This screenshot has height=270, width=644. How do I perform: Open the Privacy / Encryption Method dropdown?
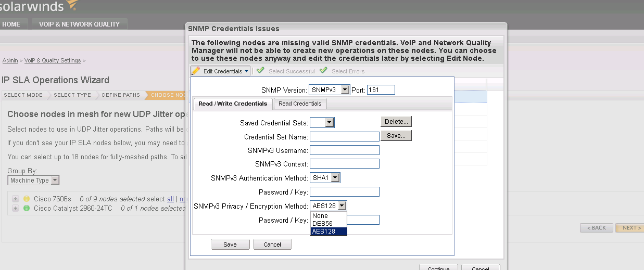tap(328, 206)
